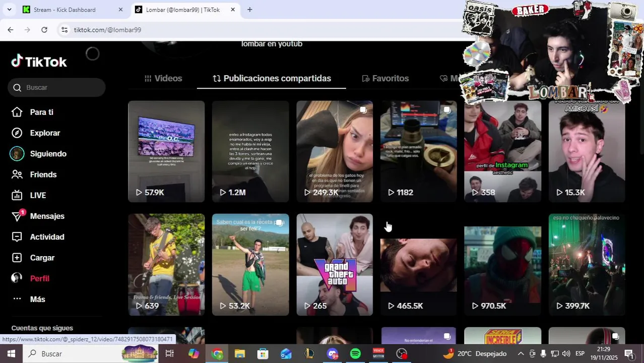Close the TikTok browser tab
Viewport: 644px width, 363px height.
coord(233,10)
